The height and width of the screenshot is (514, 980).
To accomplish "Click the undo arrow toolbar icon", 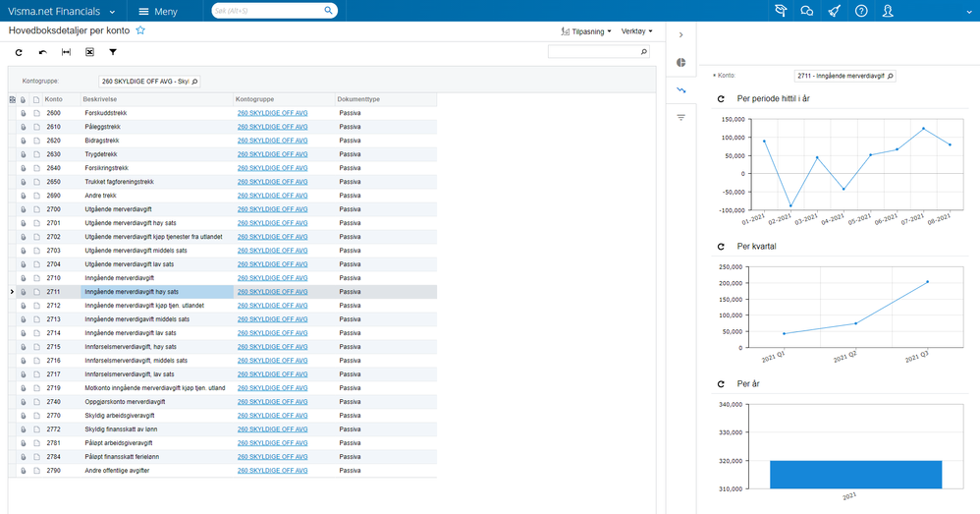I will coord(42,52).
